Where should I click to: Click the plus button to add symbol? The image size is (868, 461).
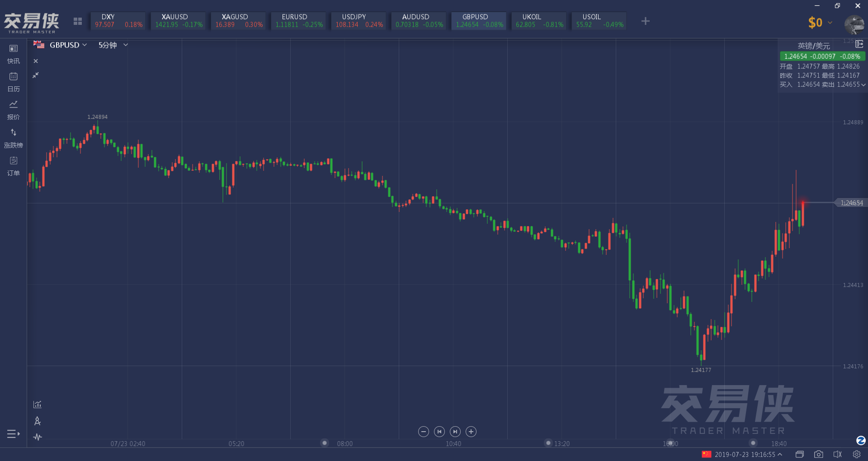pyautogui.click(x=645, y=21)
